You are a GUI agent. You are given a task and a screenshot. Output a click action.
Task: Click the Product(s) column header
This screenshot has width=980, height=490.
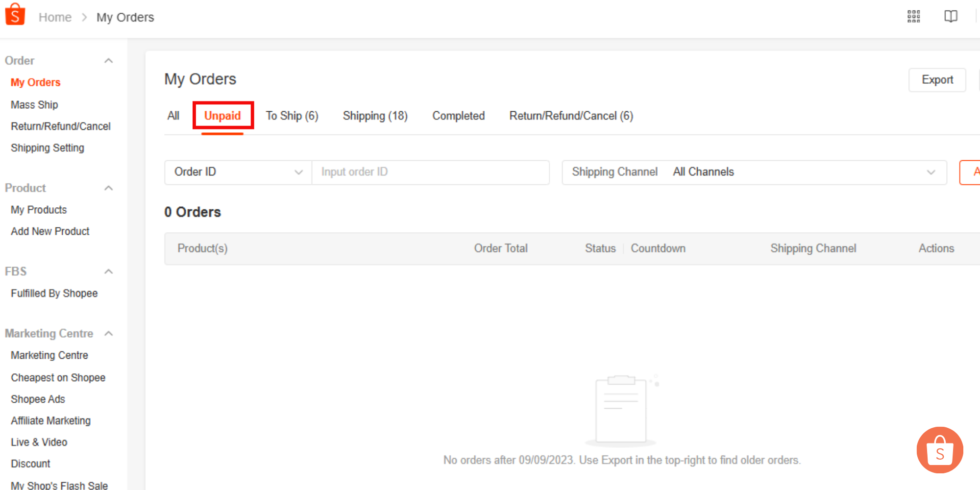coord(202,249)
